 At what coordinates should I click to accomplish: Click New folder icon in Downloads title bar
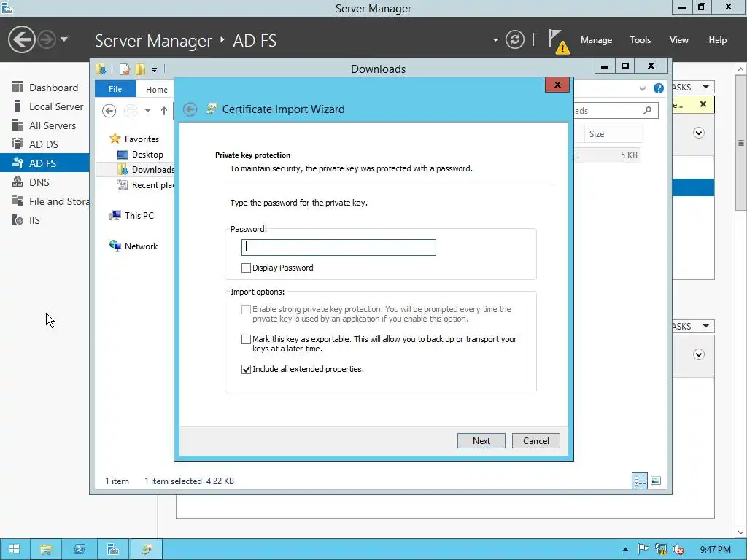point(140,69)
